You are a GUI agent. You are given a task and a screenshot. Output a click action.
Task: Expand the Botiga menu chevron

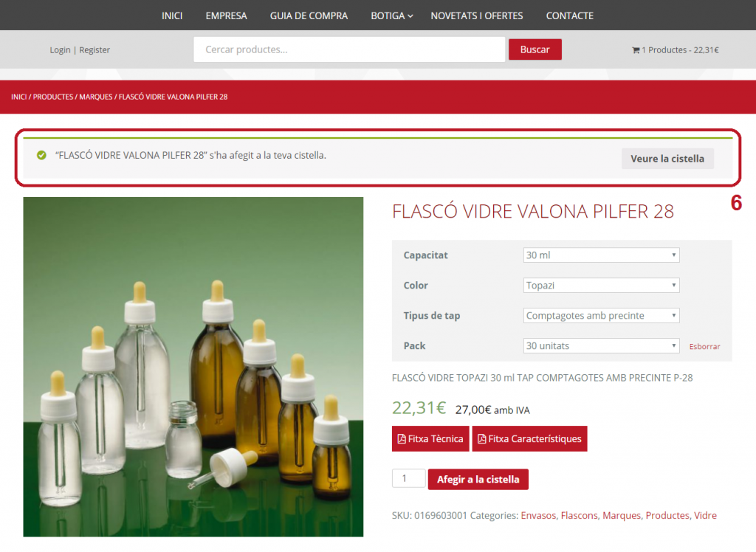tap(410, 16)
